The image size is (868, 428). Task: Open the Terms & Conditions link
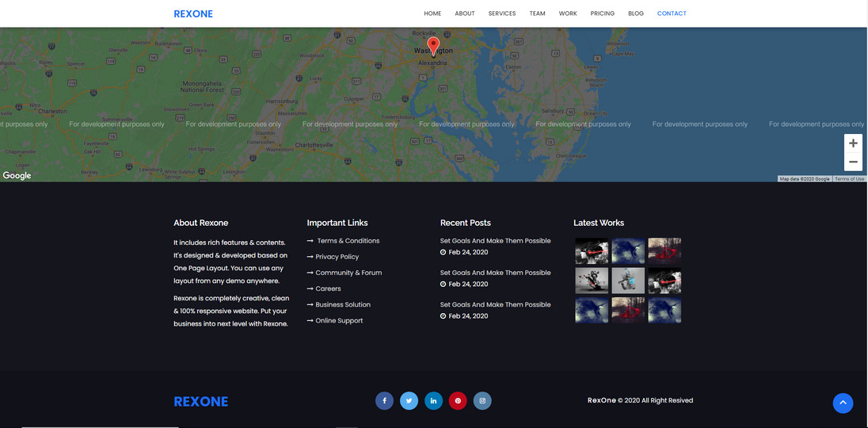(x=348, y=241)
